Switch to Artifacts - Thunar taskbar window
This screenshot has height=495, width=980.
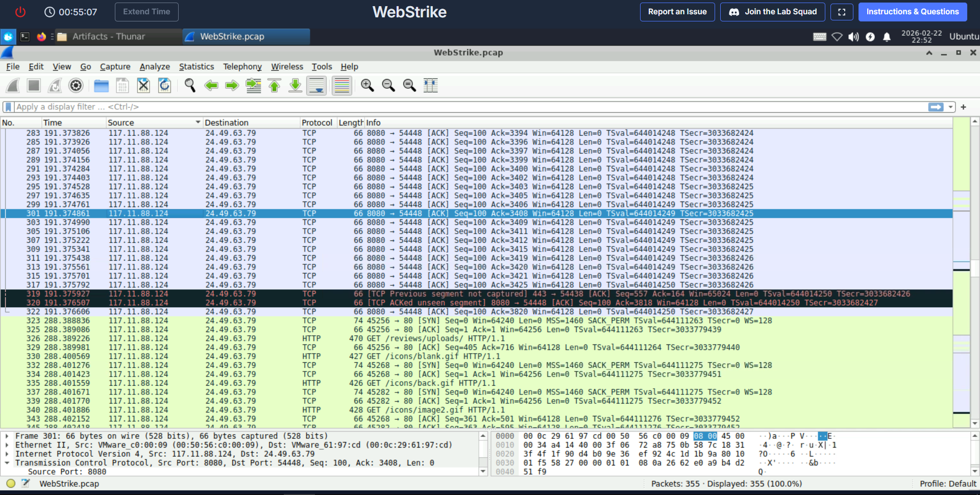(x=118, y=37)
